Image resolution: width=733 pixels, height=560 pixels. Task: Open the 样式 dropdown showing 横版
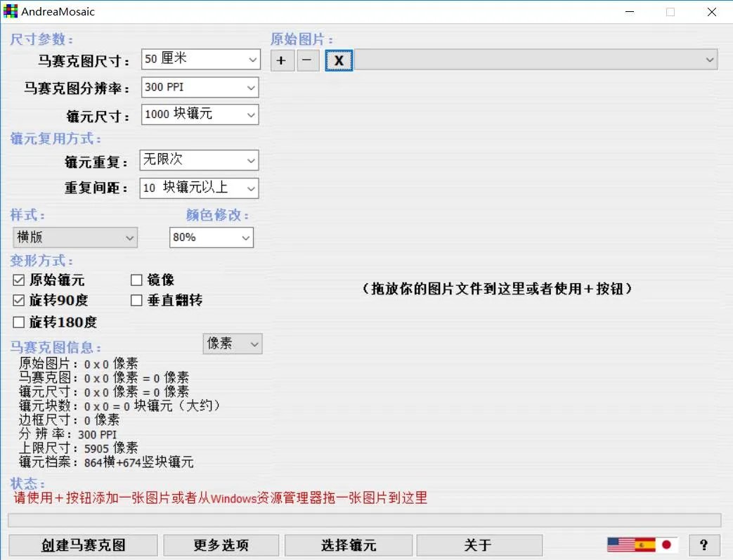pos(75,237)
